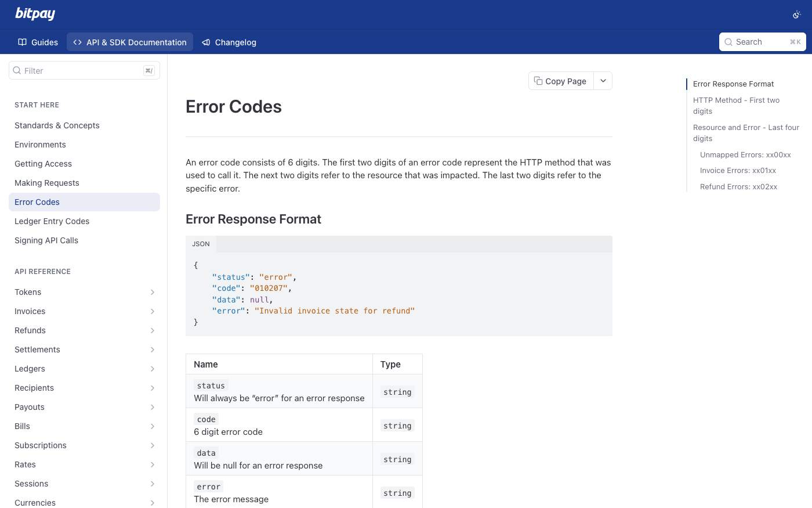Select Error Codes in sidebar
Image resolution: width=812 pixels, height=508 pixels.
(x=84, y=202)
